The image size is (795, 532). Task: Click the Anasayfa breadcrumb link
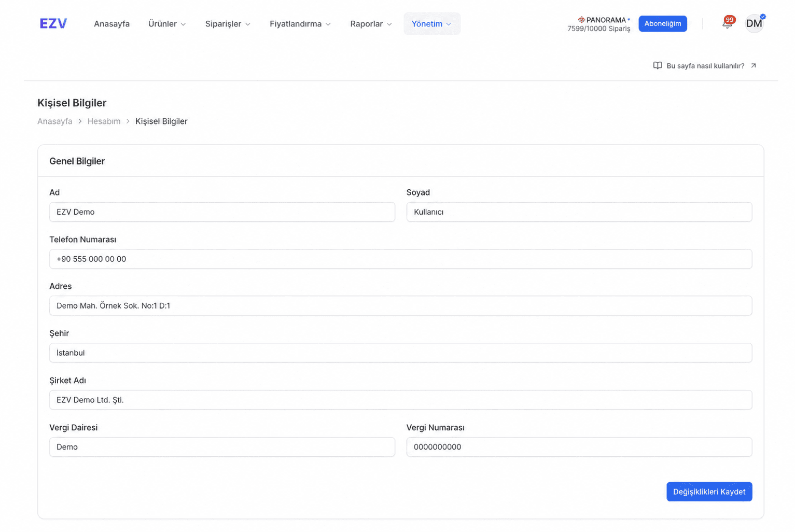(54, 121)
